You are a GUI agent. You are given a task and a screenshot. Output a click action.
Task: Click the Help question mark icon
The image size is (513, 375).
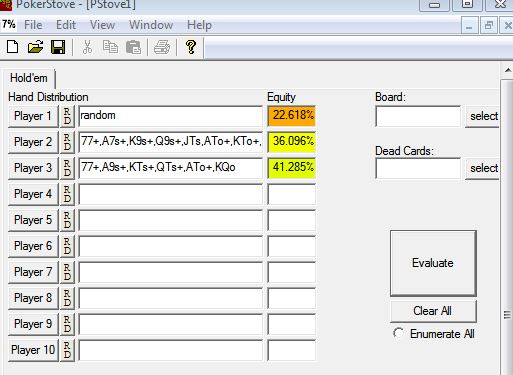(191, 47)
